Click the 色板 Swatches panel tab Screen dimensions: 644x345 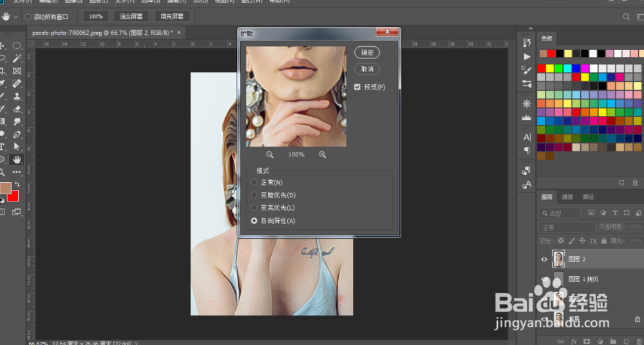[x=547, y=38]
